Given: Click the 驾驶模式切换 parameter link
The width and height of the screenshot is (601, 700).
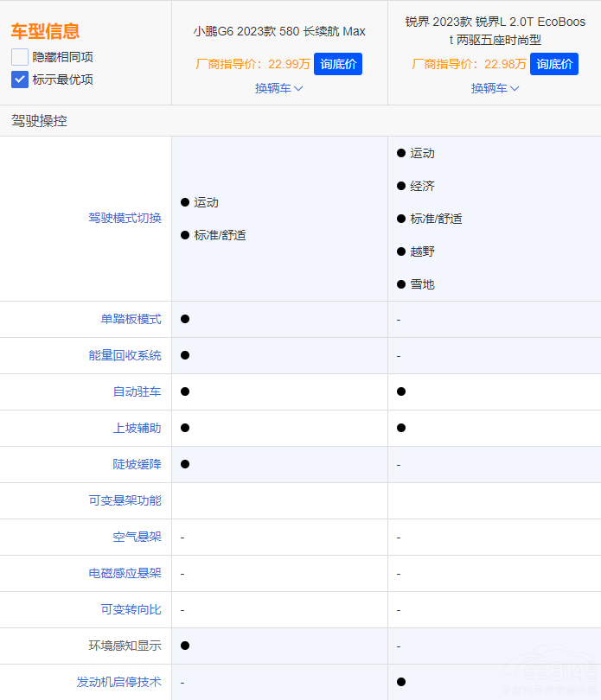Looking at the screenshot, I should coord(125,219).
